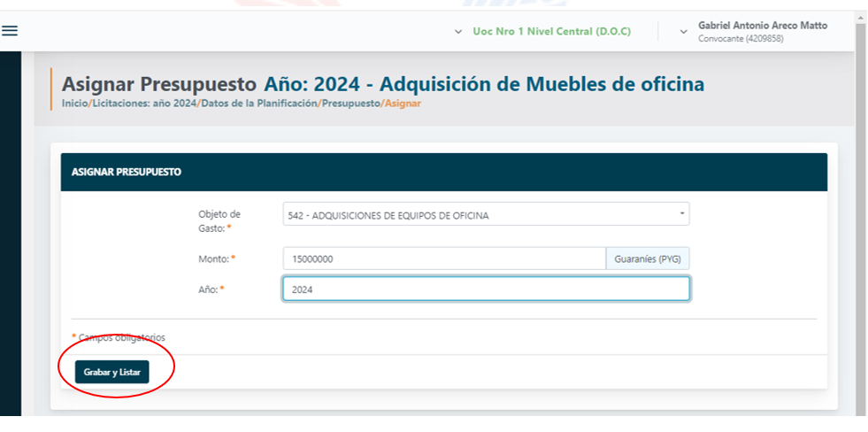Click Uoc Nro 1 Nivel Central (D.O.C) text
This screenshot has width=868, height=432.
click(551, 32)
